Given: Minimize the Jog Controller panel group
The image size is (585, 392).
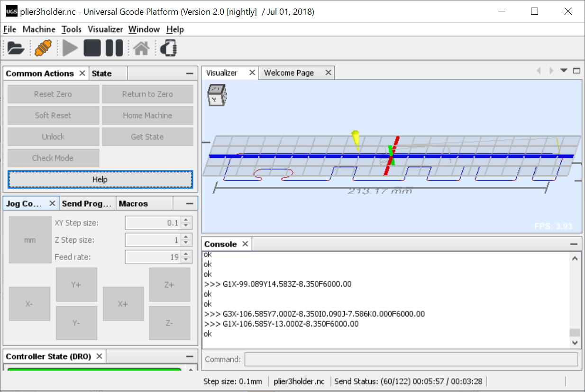Looking at the screenshot, I should tap(190, 204).
